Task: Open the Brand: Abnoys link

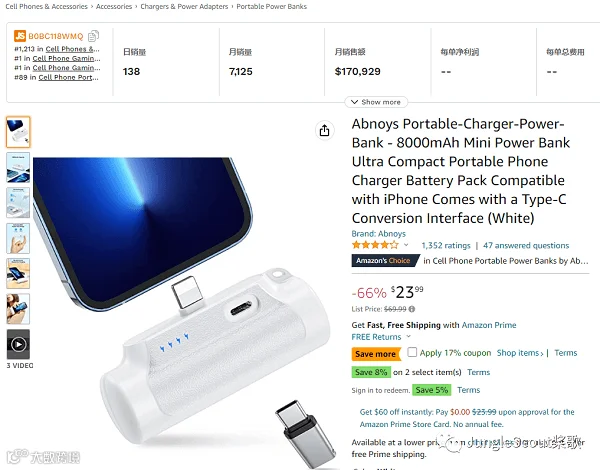Action: (x=378, y=233)
